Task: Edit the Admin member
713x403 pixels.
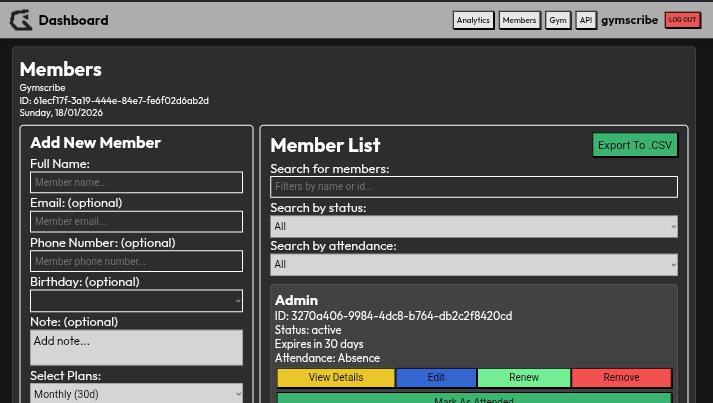Action: (x=436, y=378)
